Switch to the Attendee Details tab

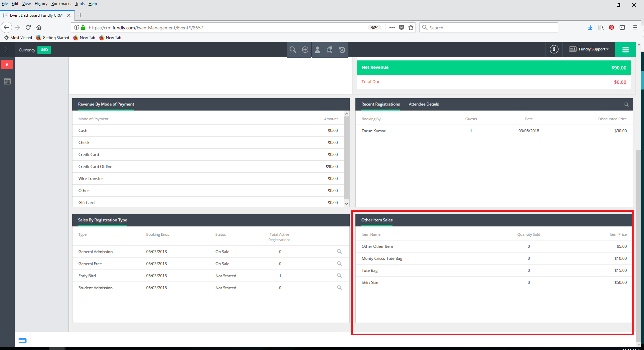coord(424,104)
